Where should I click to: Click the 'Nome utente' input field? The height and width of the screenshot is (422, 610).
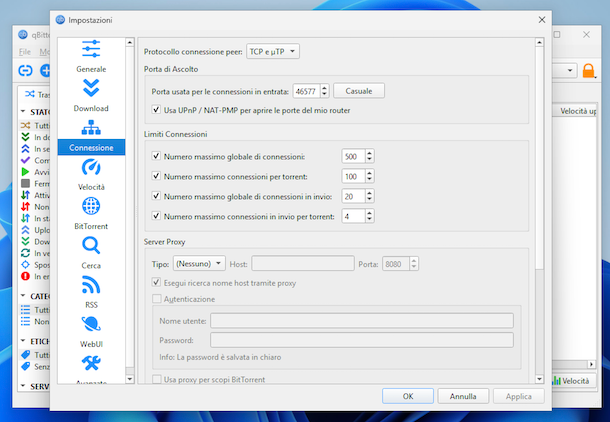click(362, 321)
